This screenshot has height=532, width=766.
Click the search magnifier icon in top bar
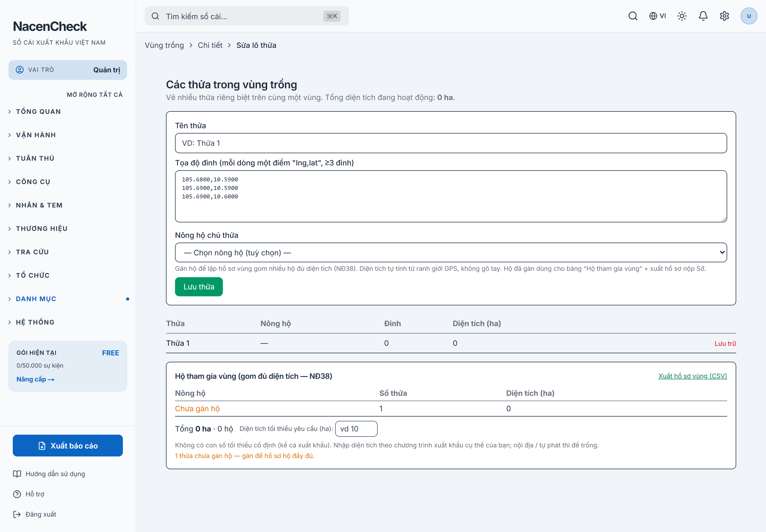click(633, 16)
